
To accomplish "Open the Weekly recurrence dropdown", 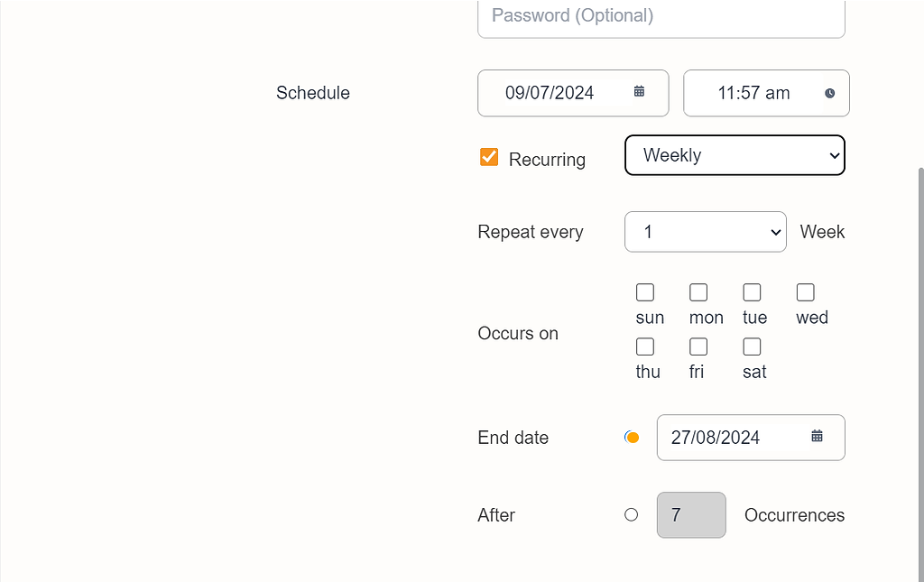I will tap(735, 155).
